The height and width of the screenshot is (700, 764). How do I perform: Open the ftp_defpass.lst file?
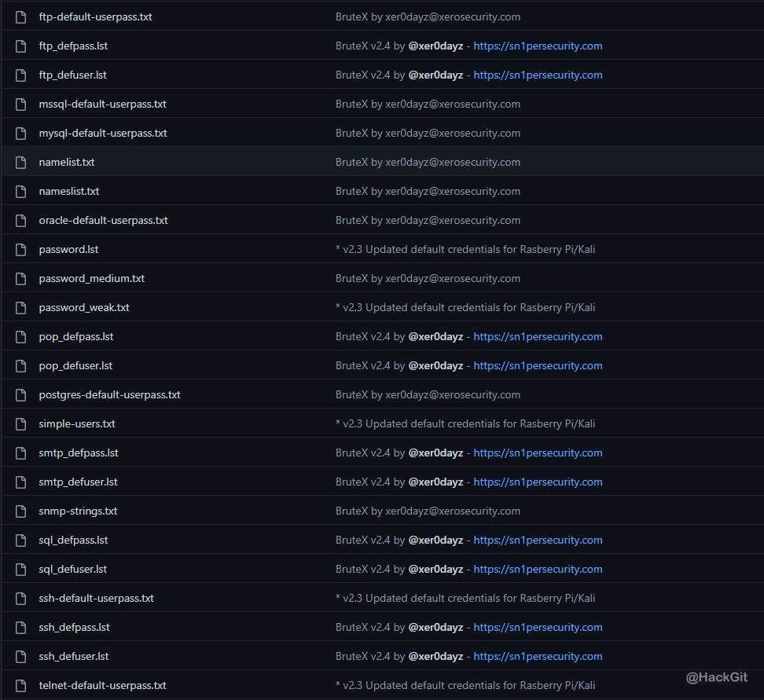coord(73,46)
